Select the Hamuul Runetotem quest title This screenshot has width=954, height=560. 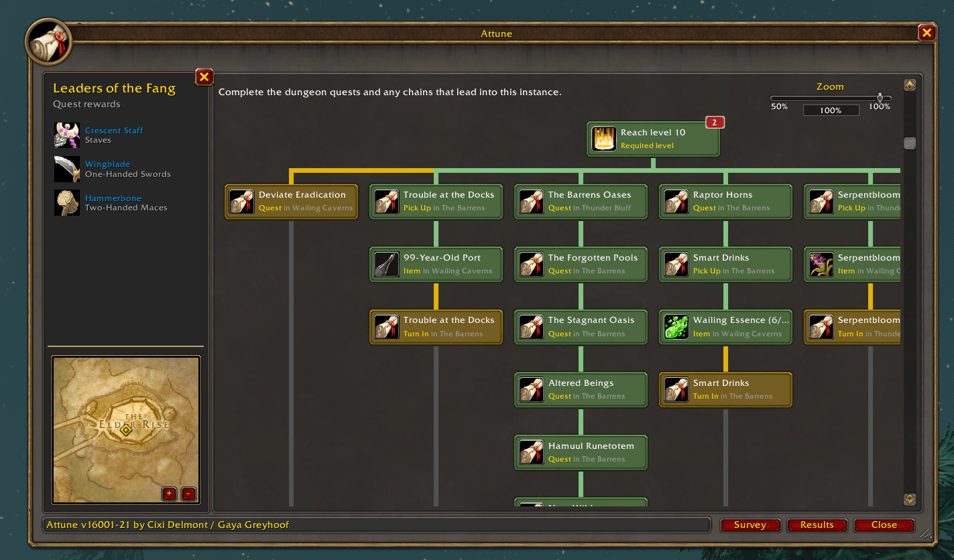tap(591, 446)
